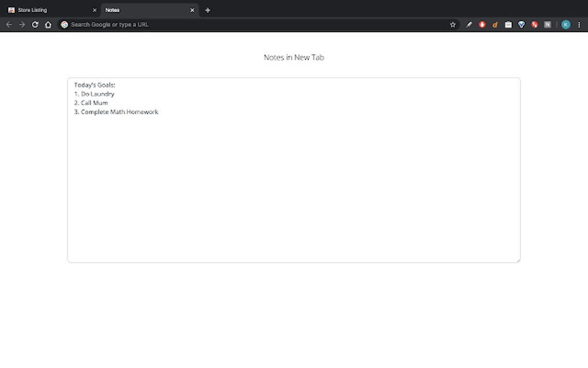The height and width of the screenshot is (368, 588).
Task: Click the red flame extension icon
Action: coord(481,24)
